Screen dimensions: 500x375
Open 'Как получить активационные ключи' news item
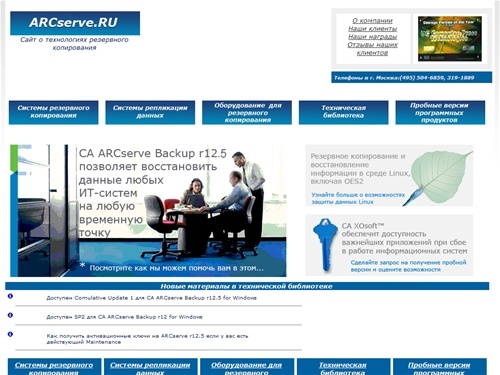147,339
